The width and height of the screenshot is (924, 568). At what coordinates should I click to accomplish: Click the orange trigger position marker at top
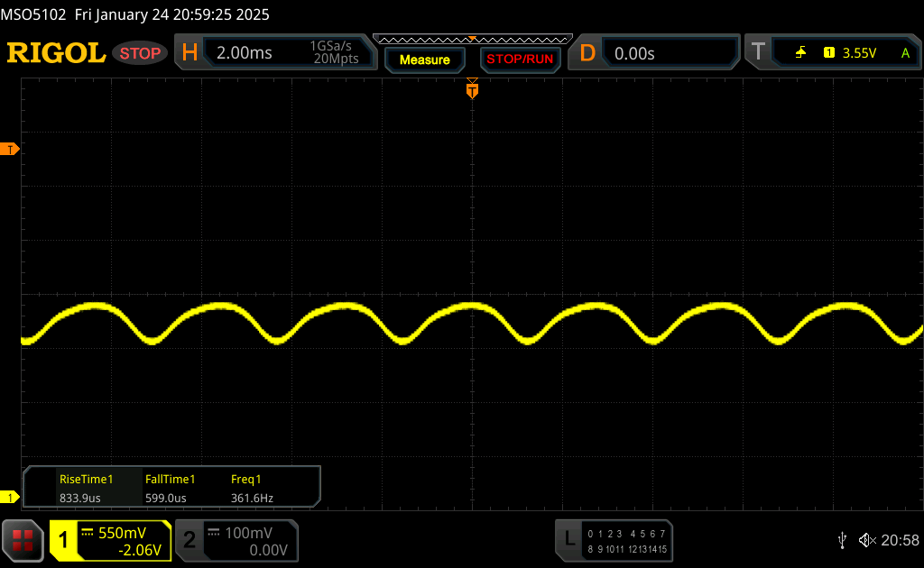coord(472,89)
